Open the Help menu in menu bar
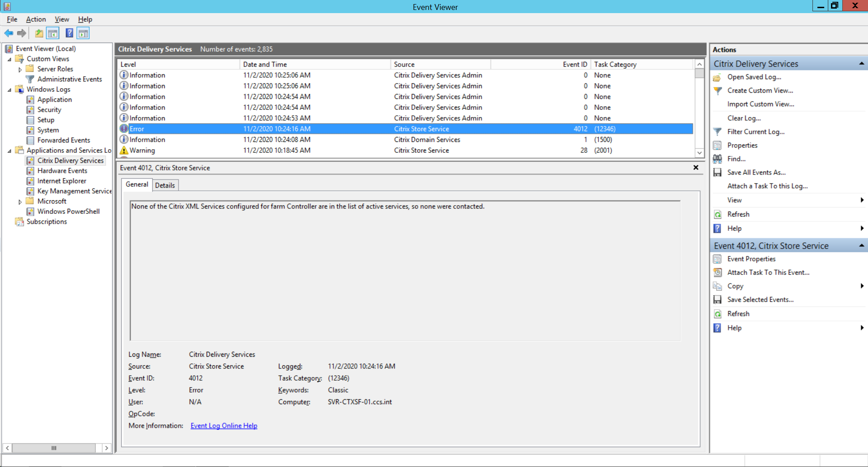 pos(85,19)
